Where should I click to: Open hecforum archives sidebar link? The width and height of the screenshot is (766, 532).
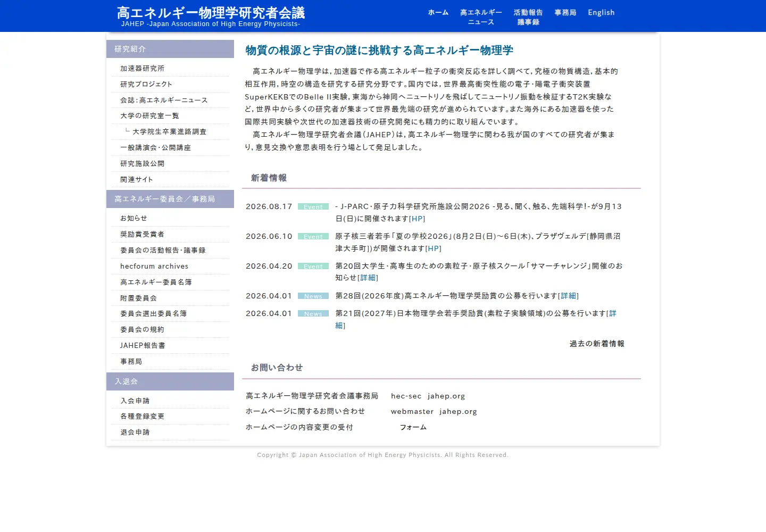(154, 267)
